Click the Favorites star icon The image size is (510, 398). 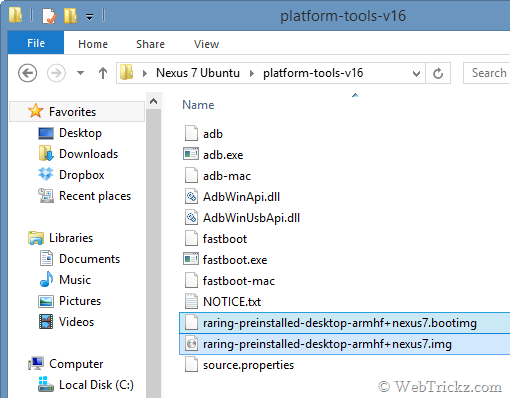point(36,111)
